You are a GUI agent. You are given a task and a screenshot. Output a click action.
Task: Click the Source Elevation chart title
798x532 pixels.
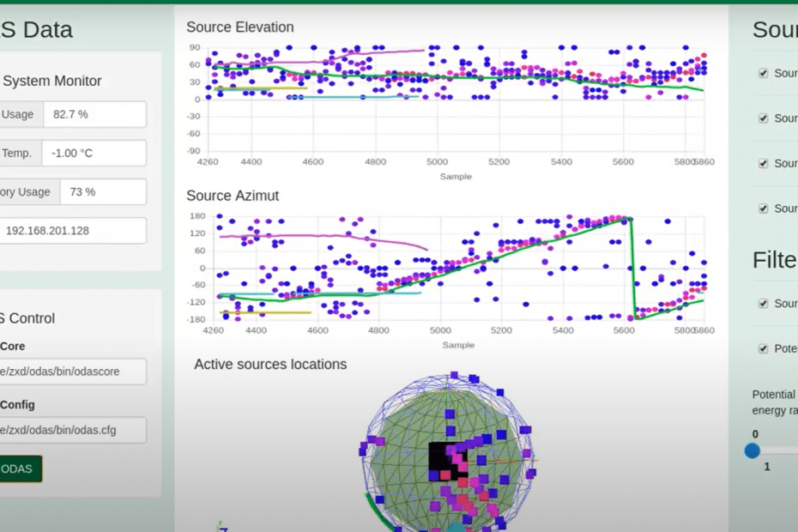coord(240,27)
